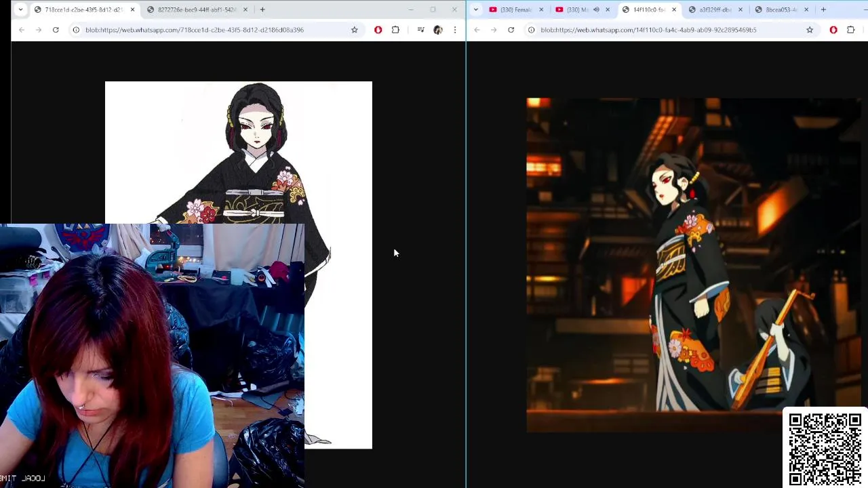Go forward in left browser window
Screen dimensions: 868x488
39,30
